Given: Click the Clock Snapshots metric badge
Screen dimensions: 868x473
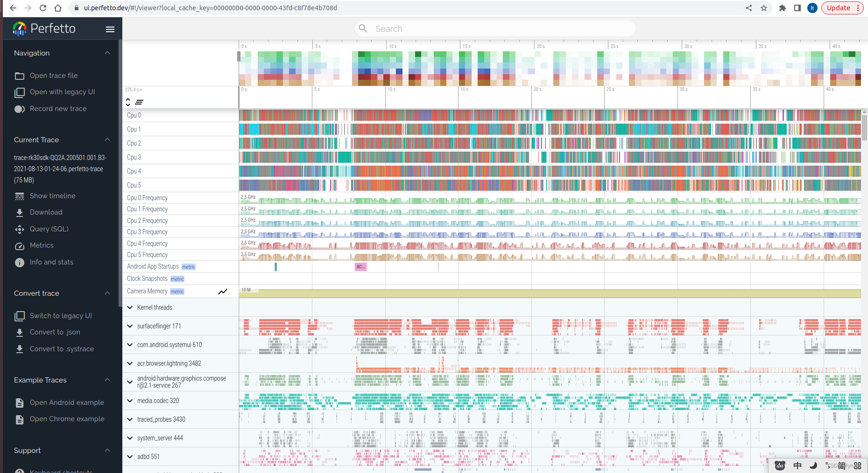Looking at the screenshot, I should (x=177, y=279).
